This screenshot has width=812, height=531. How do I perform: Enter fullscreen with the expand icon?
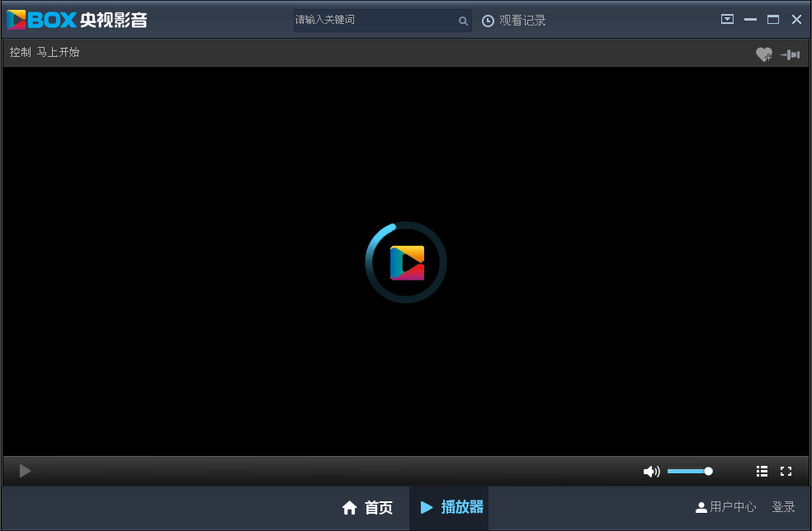pos(786,471)
